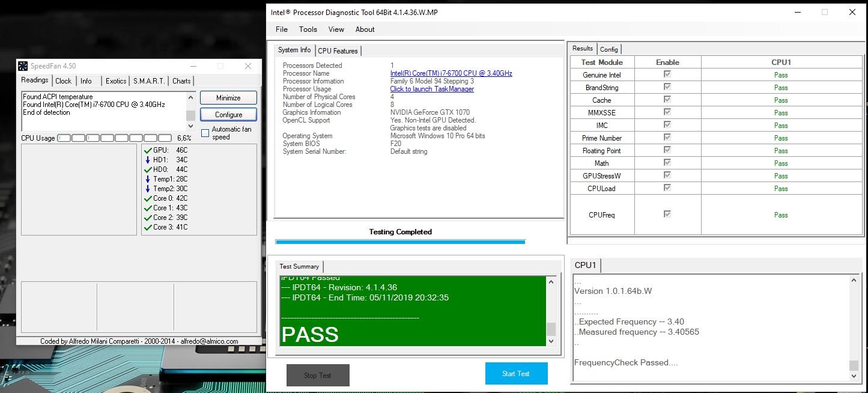Click down arrow of Test Summary scrollbar
The image size is (868, 393).
(x=551, y=341)
